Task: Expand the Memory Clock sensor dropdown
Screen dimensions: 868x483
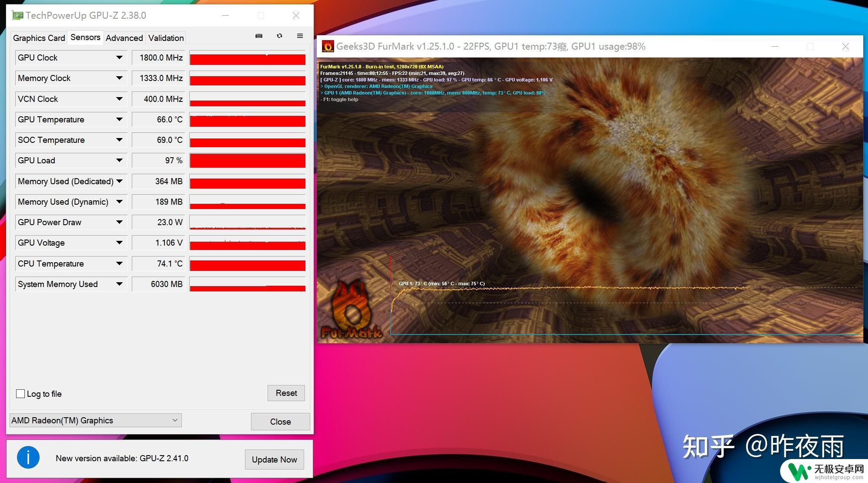Action: 119,78
